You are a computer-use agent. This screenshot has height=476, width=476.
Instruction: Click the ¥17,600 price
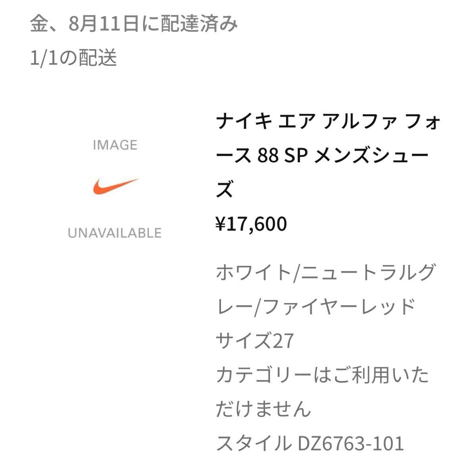[251, 224]
